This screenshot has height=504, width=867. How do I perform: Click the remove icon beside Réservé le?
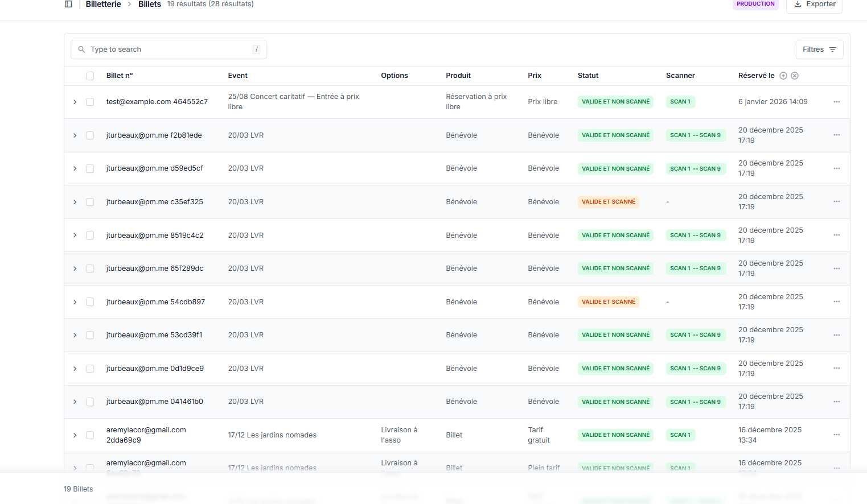[x=795, y=76]
